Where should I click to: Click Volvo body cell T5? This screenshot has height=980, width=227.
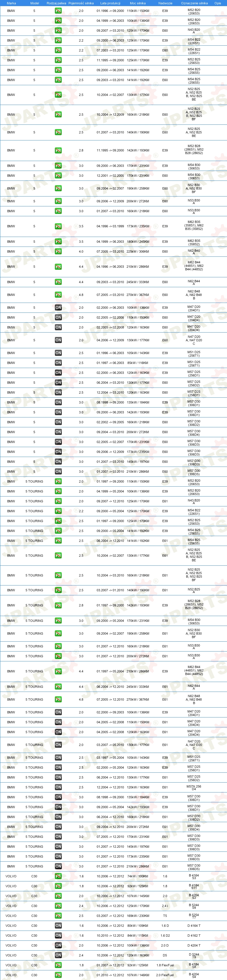pos(165,916)
